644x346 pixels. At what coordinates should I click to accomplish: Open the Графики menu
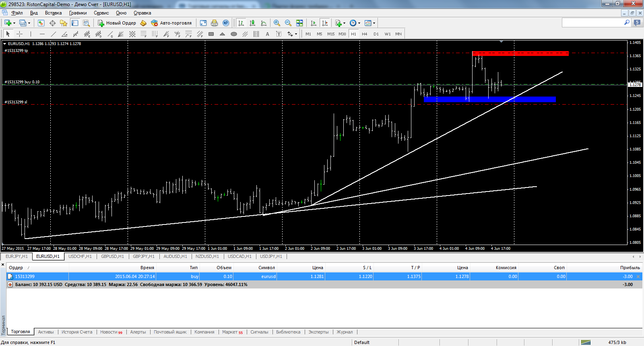click(x=78, y=13)
